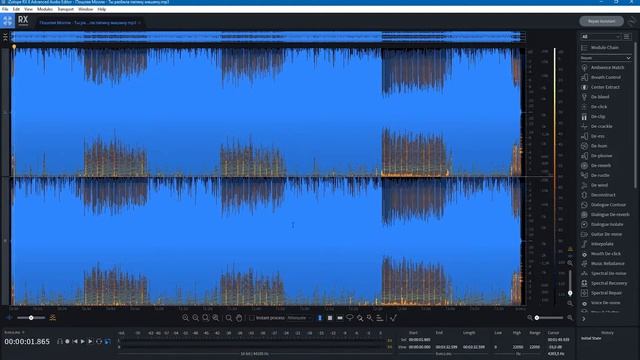Click the Repair Assistant button
The height and width of the screenshot is (360, 640).
click(602, 21)
